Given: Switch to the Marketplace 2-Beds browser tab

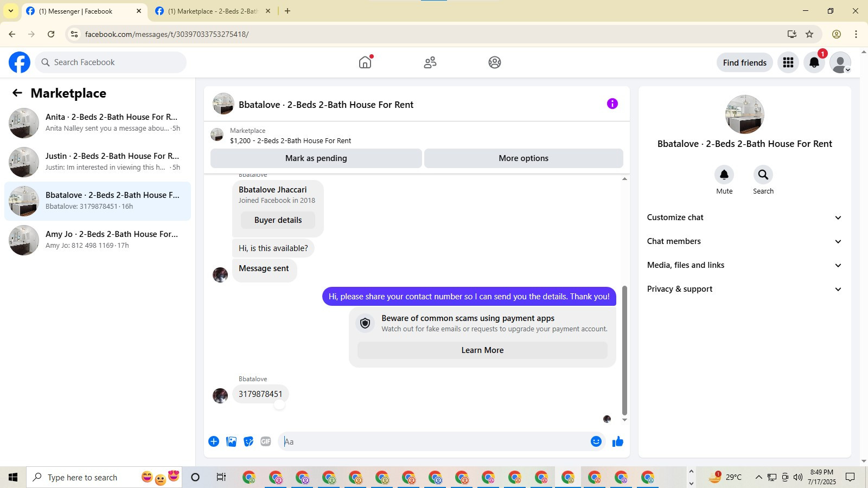Looking at the screenshot, I should click(x=213, y=11).
